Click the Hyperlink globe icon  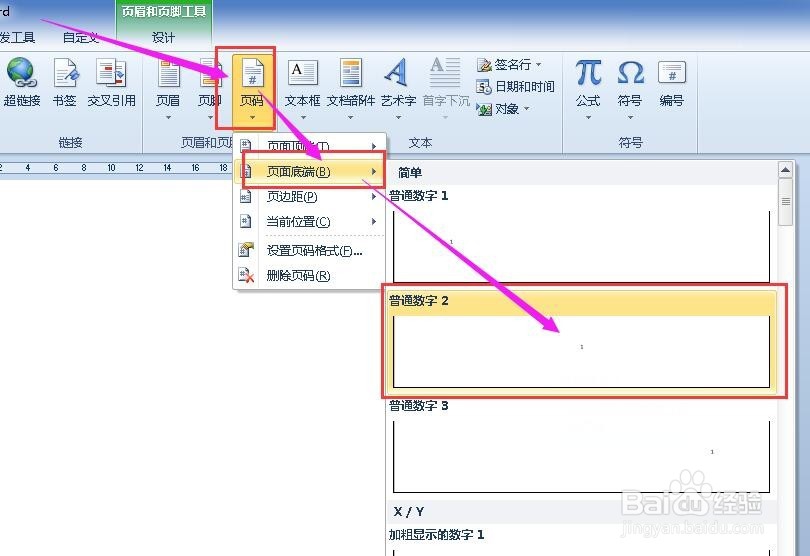21,72
